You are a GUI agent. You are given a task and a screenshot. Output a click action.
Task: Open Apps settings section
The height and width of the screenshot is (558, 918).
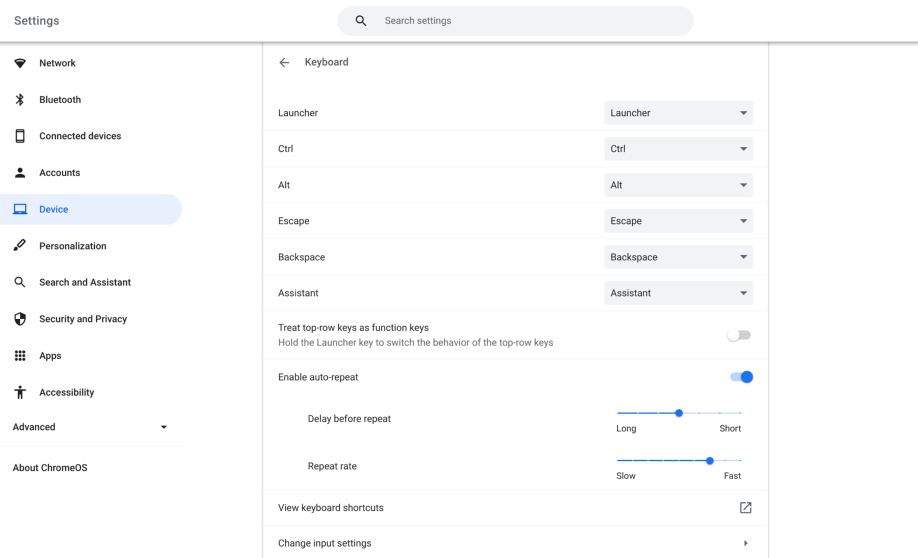(50, 356)
